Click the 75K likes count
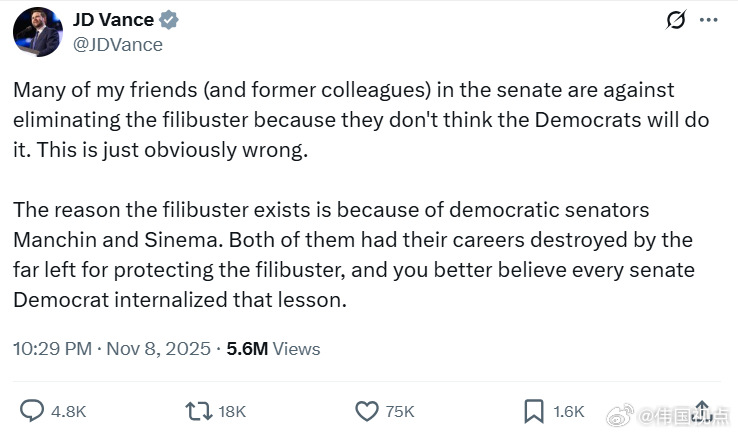738x435 pixels. (402, 411)
